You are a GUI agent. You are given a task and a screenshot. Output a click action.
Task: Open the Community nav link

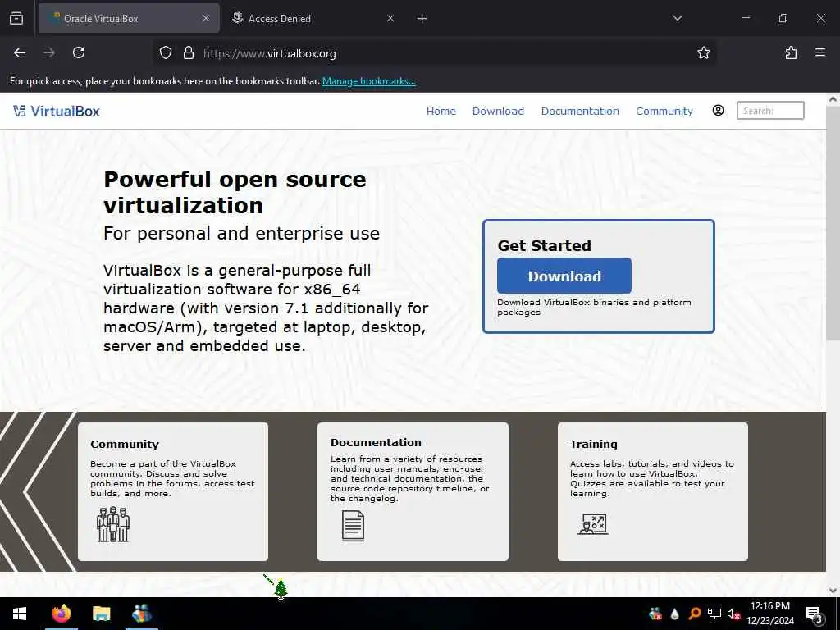pyautogui.click(x=664, y=111)
